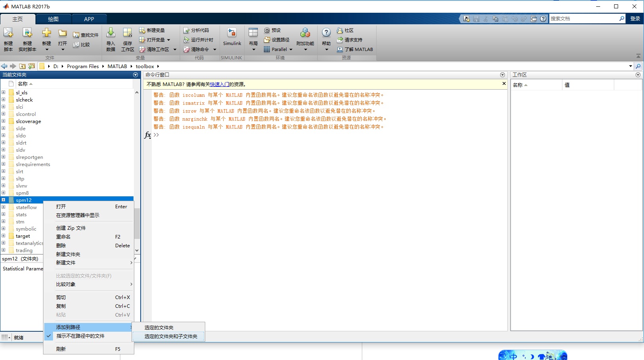The image size is (644, 360).
Task: Click the browse for folder icon
Action: pos(31,66)
